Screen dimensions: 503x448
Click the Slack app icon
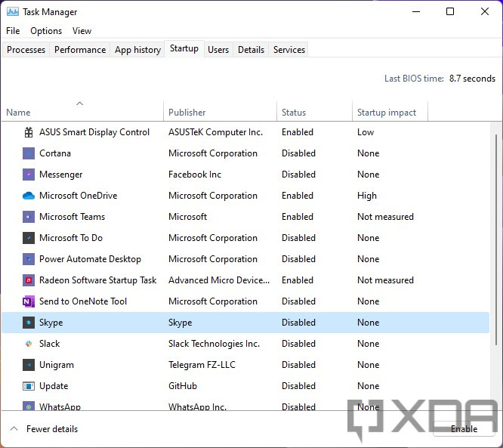point(29,344)
